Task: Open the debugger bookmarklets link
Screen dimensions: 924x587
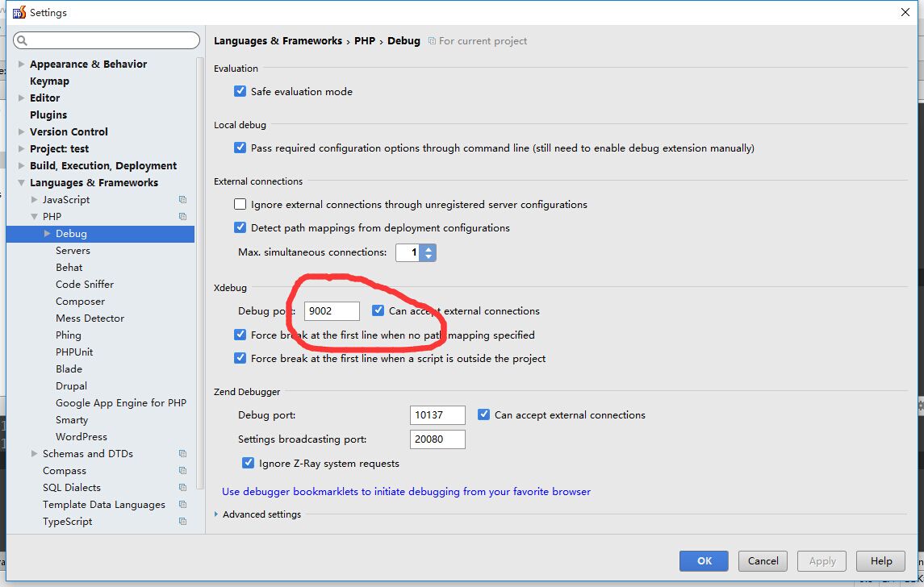Action: [406, 492]
